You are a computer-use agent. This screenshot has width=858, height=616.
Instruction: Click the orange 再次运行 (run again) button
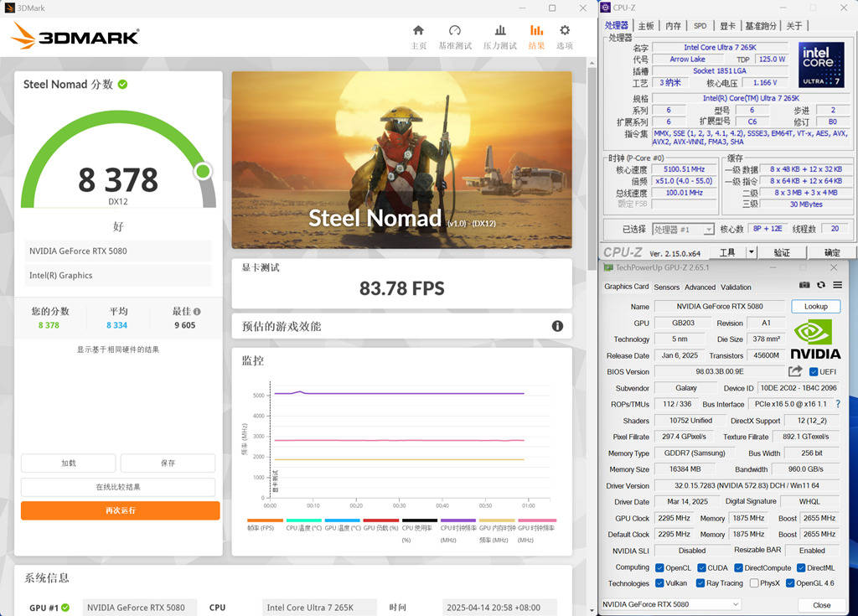tap(121, 510)
